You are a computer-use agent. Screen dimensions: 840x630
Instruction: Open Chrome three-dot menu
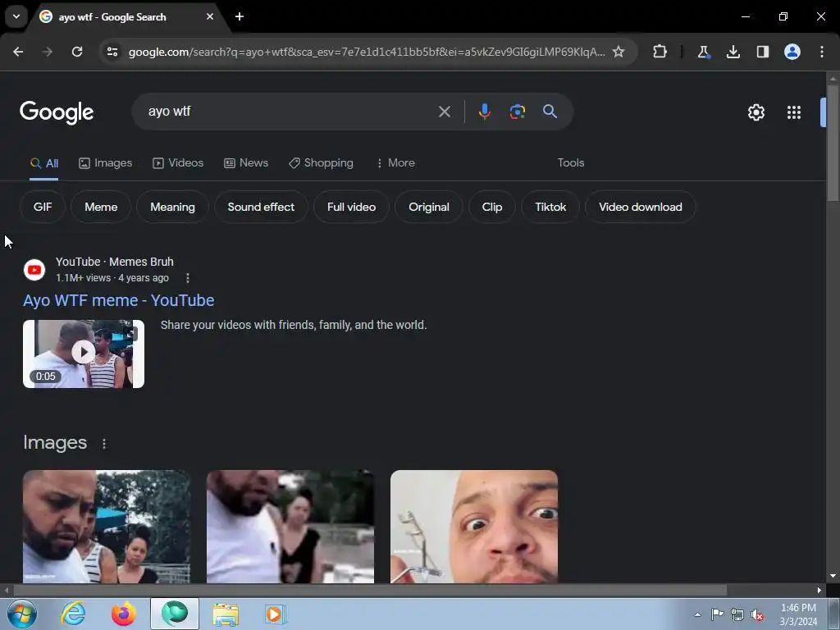click(x=822, y=52)
